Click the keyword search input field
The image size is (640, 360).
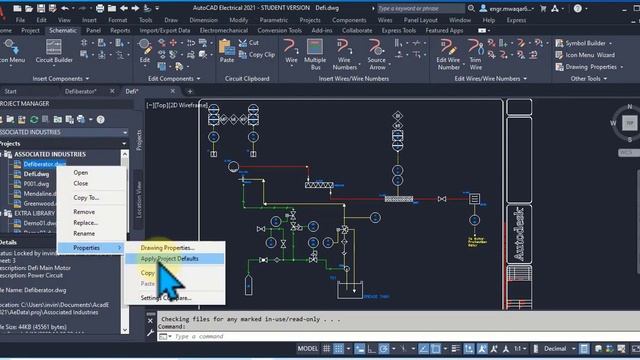pos(420,8)
